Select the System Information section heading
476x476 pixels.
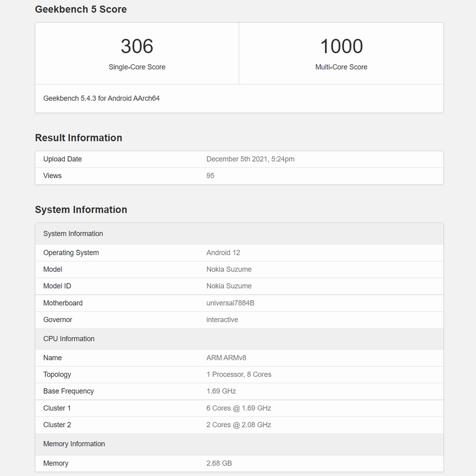tap(81, 209)
